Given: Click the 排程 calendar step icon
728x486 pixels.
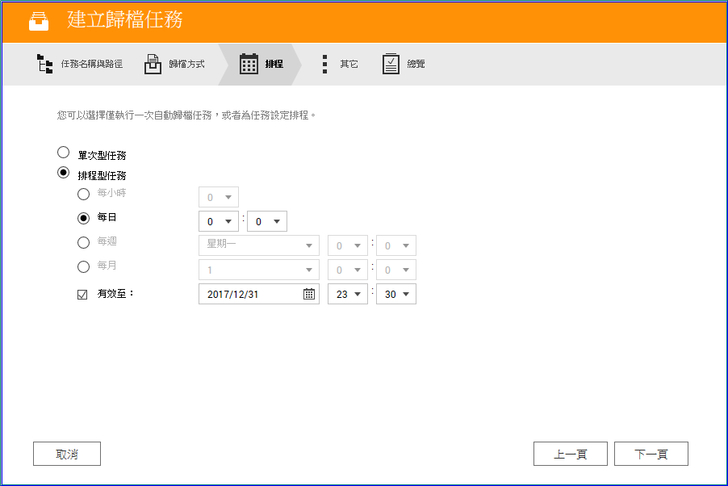Looking at the screenshot, I should coord(249,64).
